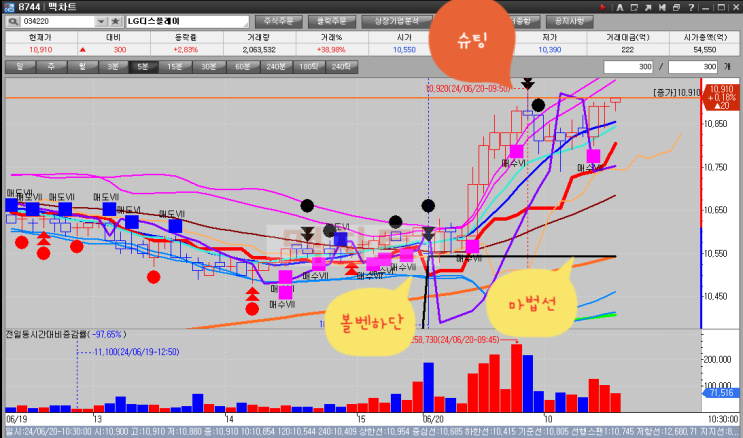The width and height of the screenshot is (743, 438).
Task: Open 공지사항 notices
Action: coord(570,21)
